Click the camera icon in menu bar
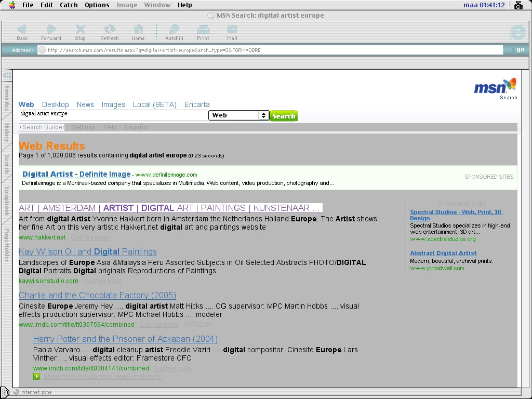This screenshot has height=399, width=532. (x=518, y=5)
